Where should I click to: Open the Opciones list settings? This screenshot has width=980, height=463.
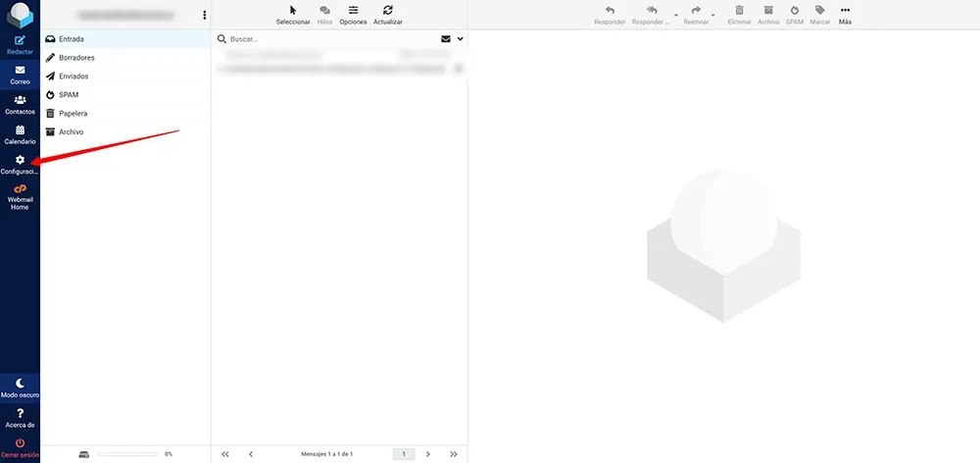[x=353, y=15]
